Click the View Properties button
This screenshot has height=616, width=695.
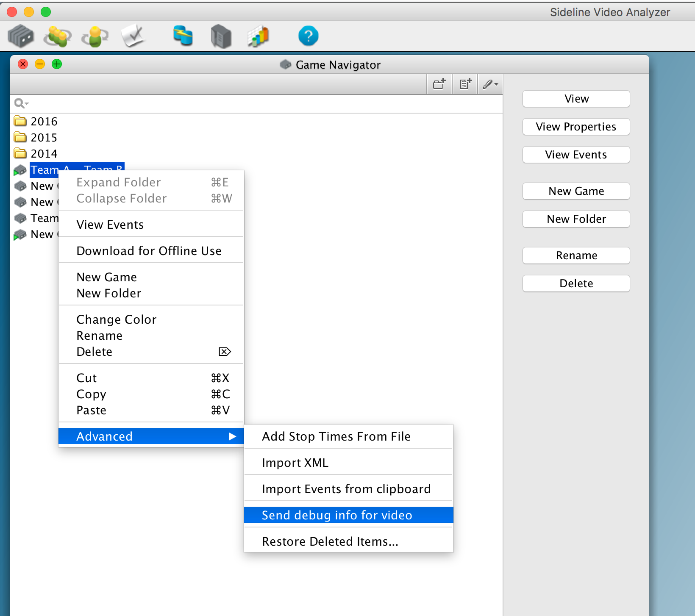click(x=576, y=127)
